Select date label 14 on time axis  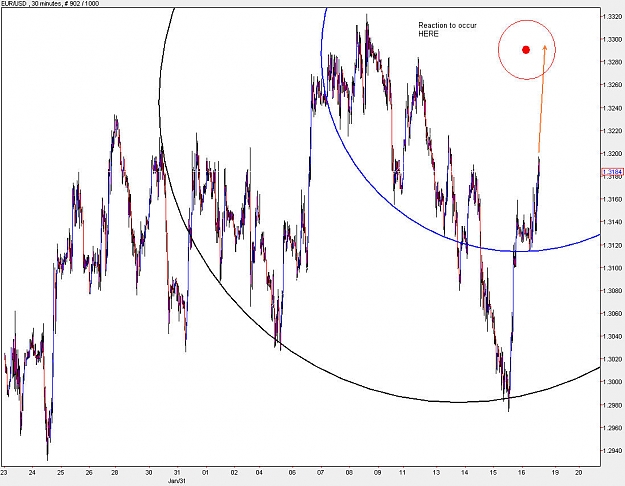tap(464, 473)
